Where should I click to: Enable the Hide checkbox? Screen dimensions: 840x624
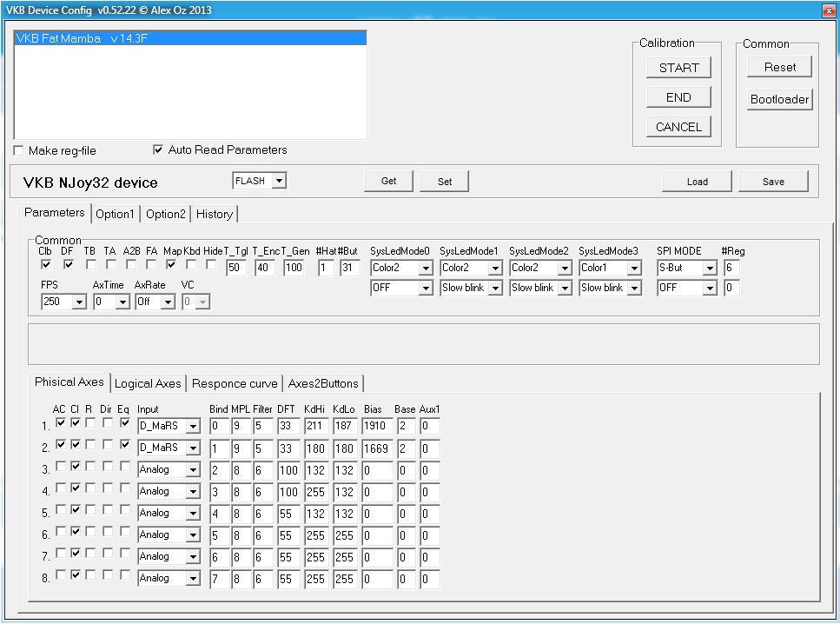click(211, 264)
